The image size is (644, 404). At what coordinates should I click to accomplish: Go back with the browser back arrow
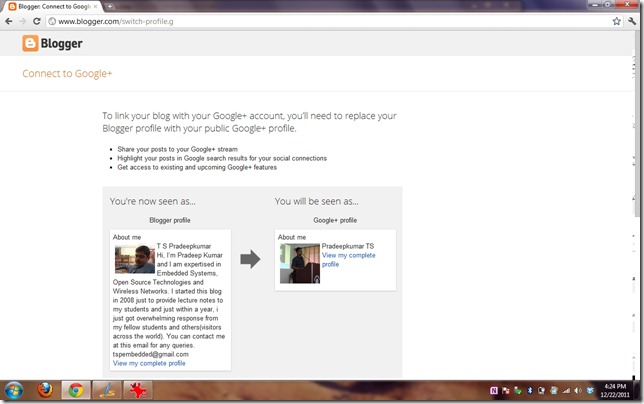pos(9,21)
